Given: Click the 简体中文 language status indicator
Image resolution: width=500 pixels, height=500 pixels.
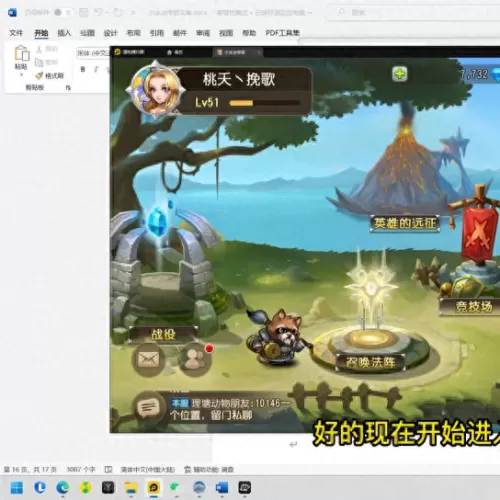Looking at the screenshot, I should point(147,470).
